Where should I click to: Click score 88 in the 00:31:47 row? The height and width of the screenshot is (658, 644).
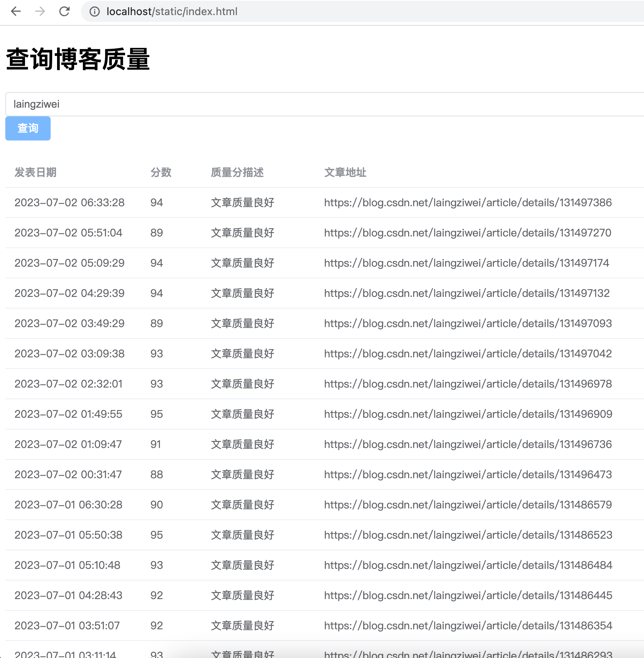tap(156, 475)
